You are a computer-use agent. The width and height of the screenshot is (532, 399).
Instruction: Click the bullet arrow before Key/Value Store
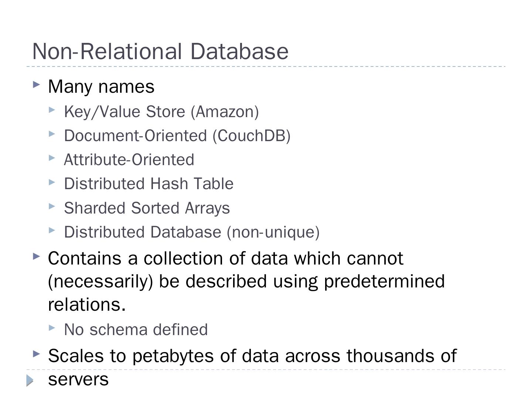pos(52,110)
